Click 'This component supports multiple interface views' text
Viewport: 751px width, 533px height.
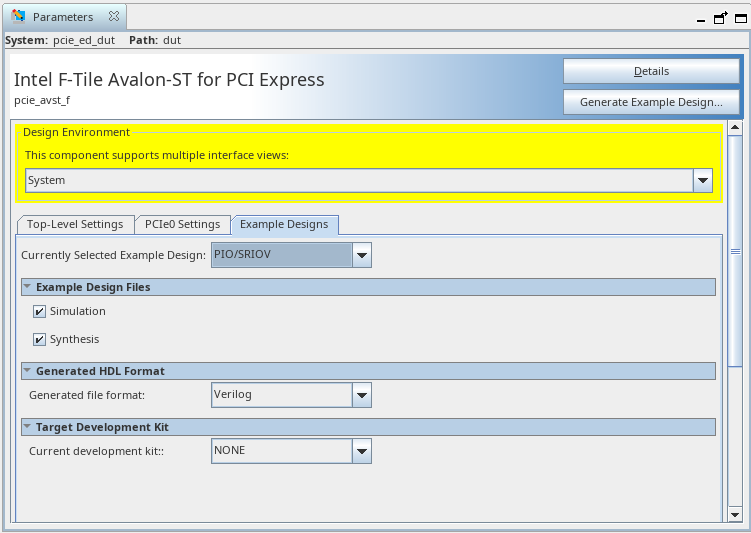click(x=157, y=155)
